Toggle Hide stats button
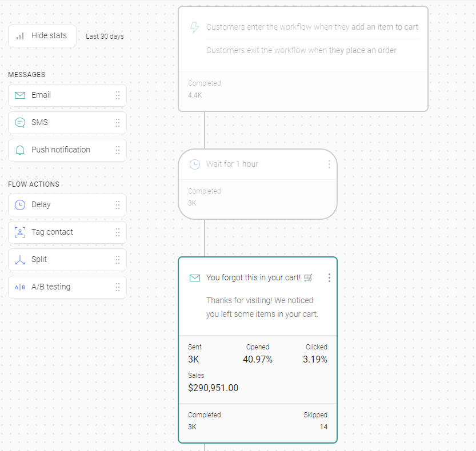The image size is (476, 451). click(x=42, y=36)
